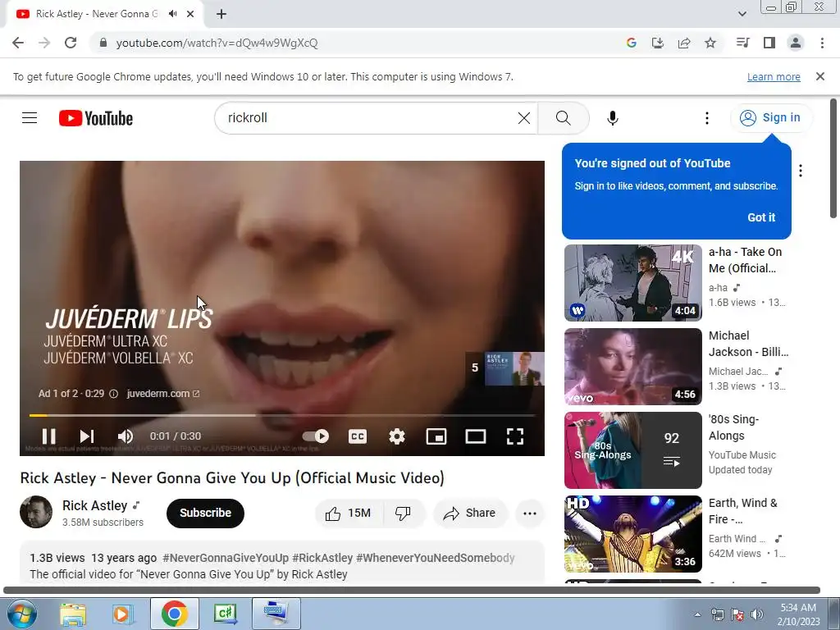The width and height of the screenshot is (840, 630).
Task: Click the #NeverGonnaGiveYouUp hashtag
Action: tap(226, 558)
